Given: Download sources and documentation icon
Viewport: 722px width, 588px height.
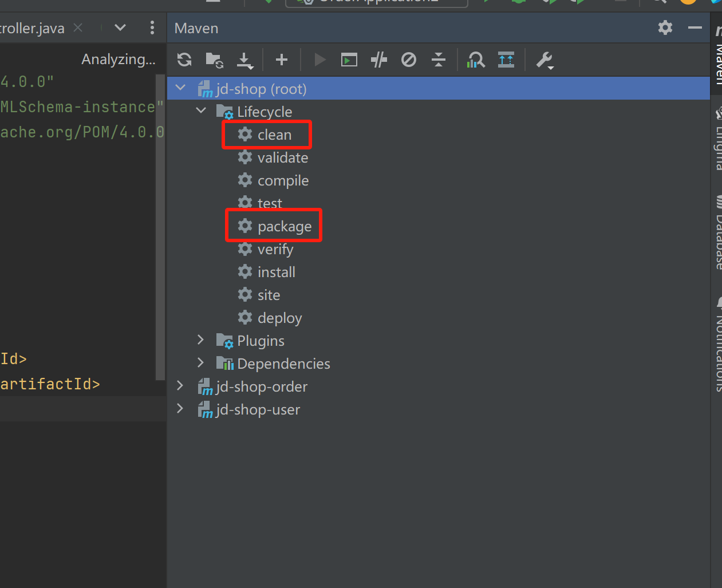Looking at the screenshot, I should pos(245,60).
